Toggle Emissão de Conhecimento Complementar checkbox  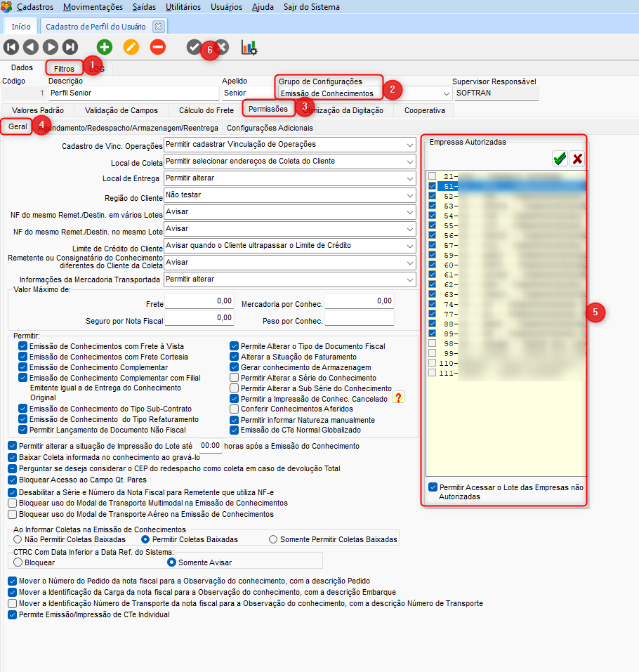pyautogui.click(x=22, y=367)
